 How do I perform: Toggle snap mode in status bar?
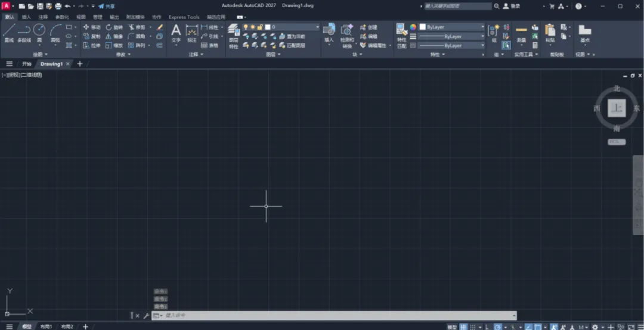473,326
